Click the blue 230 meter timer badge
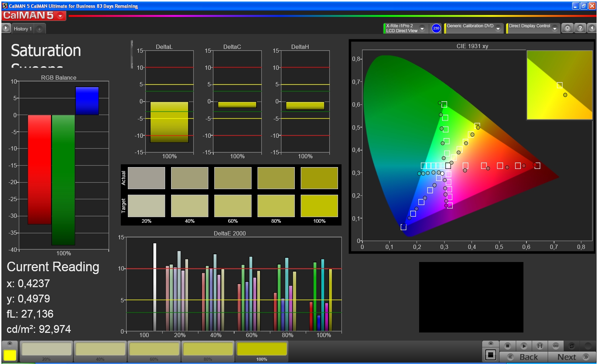 point(436,28)
